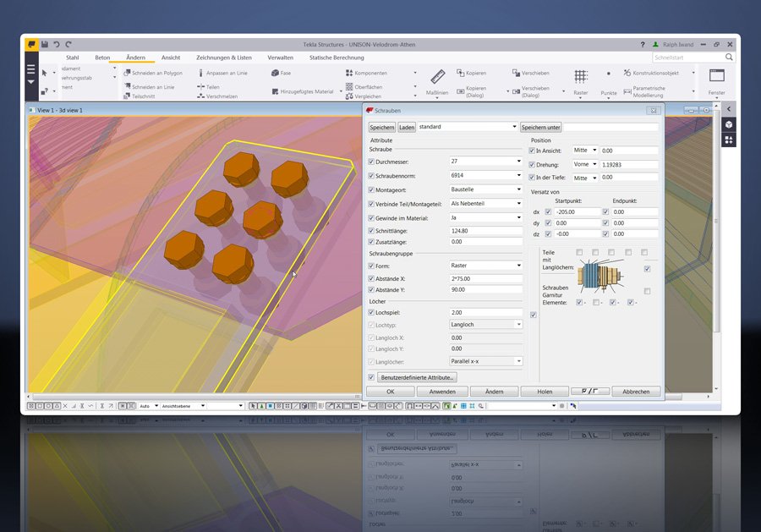Select the Fase chamfer tool

coord(280,73)
